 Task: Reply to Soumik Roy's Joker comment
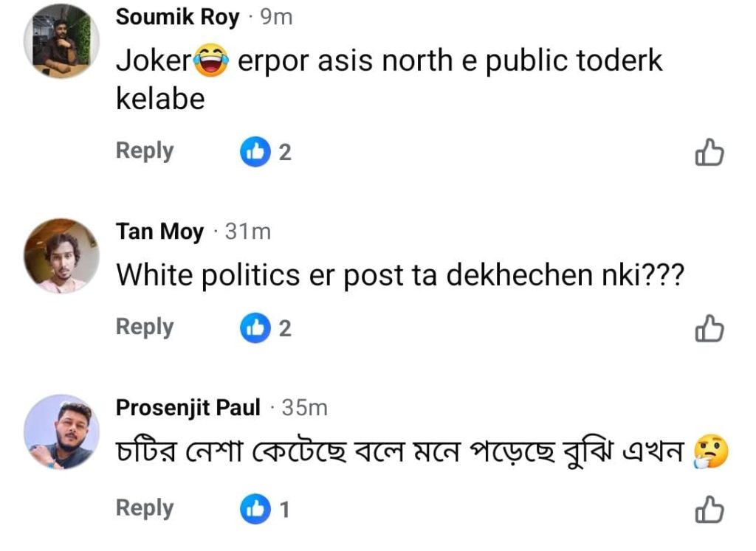tap(145, 151)
